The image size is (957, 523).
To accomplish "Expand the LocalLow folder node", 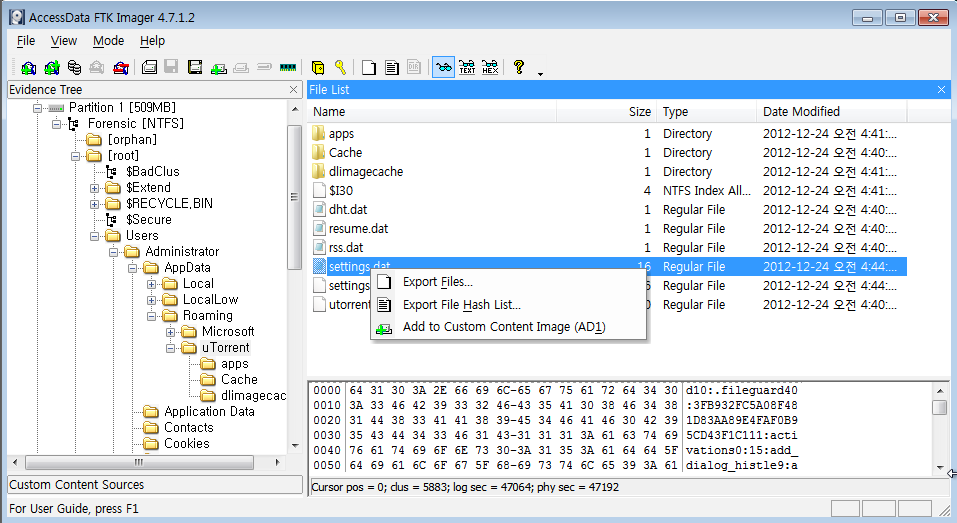I will 151,300.
